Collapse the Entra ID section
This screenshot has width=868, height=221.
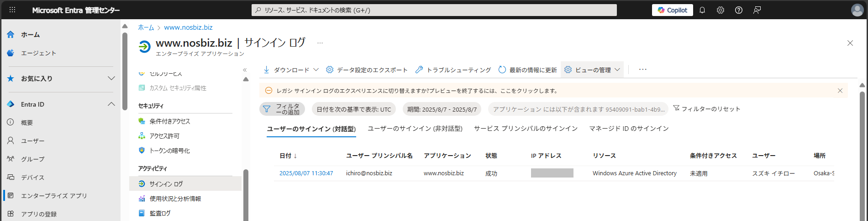coord(111,104)
